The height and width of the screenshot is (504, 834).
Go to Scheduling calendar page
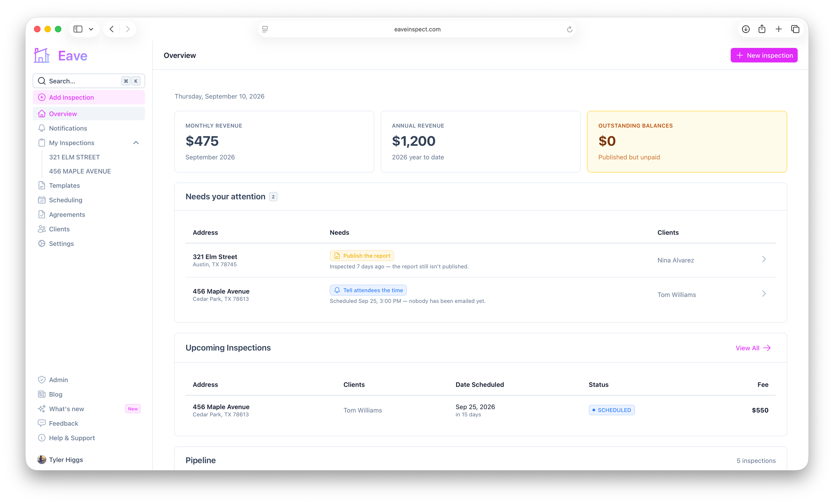[89, 200]
